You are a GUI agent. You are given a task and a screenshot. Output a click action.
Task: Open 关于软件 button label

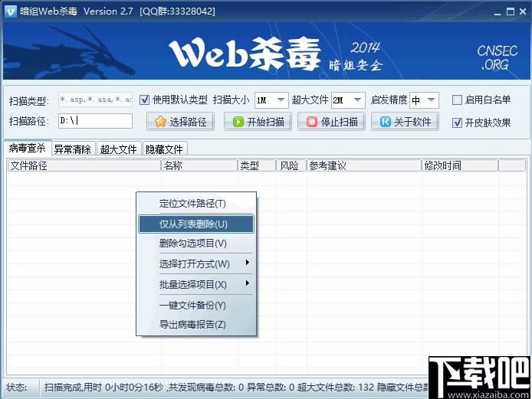412,122
